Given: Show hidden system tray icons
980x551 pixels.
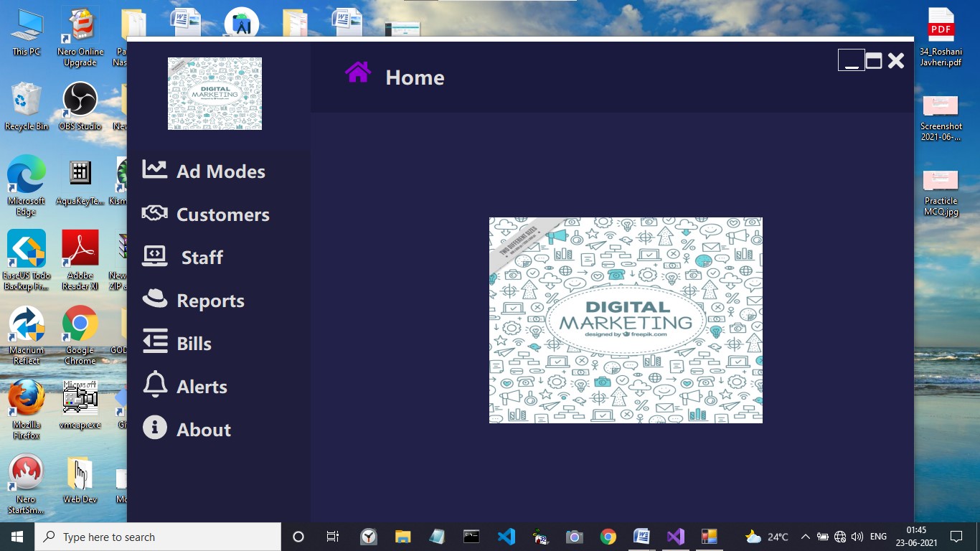Looking at the screenshot, I should click(805, 537).
